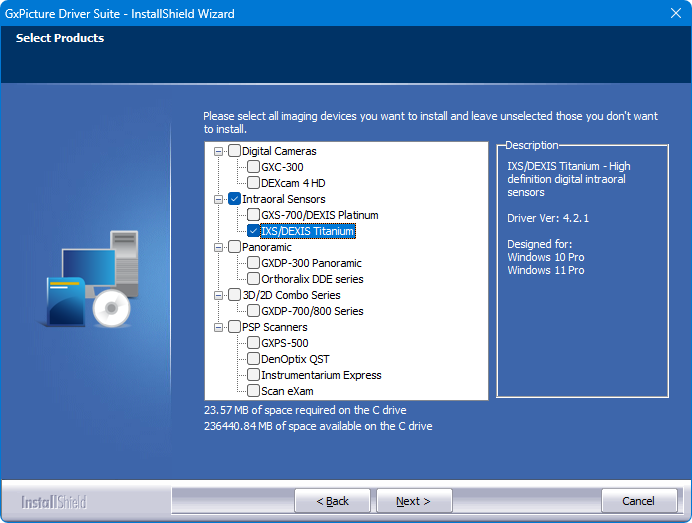Go to previous step with Back
Screen dimensions: 692x523
(x=332, y=501)
